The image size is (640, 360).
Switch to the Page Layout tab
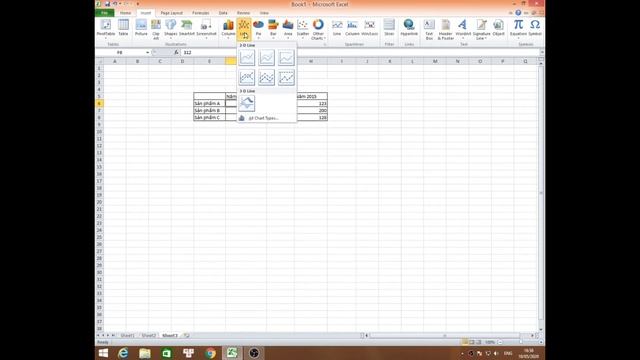pos(171,13)
